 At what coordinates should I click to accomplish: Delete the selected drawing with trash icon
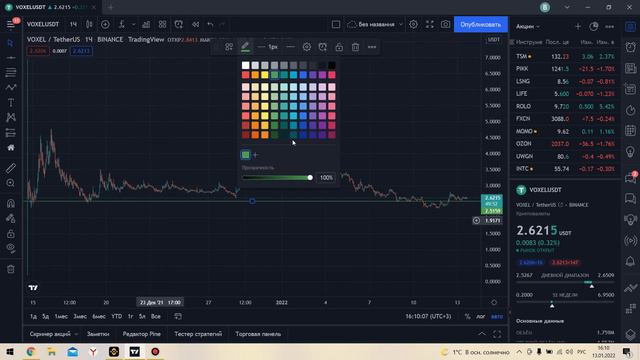point(356,47)
